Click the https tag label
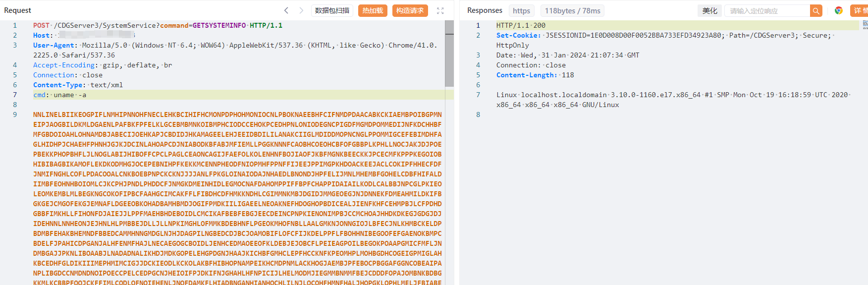This screenshot has width=868, height=285. [x=521, y=10]
